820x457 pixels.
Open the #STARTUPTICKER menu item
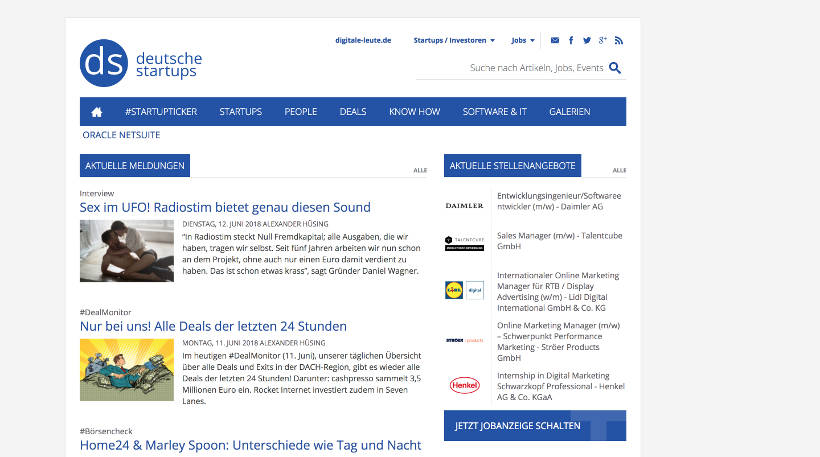[158, 111]
